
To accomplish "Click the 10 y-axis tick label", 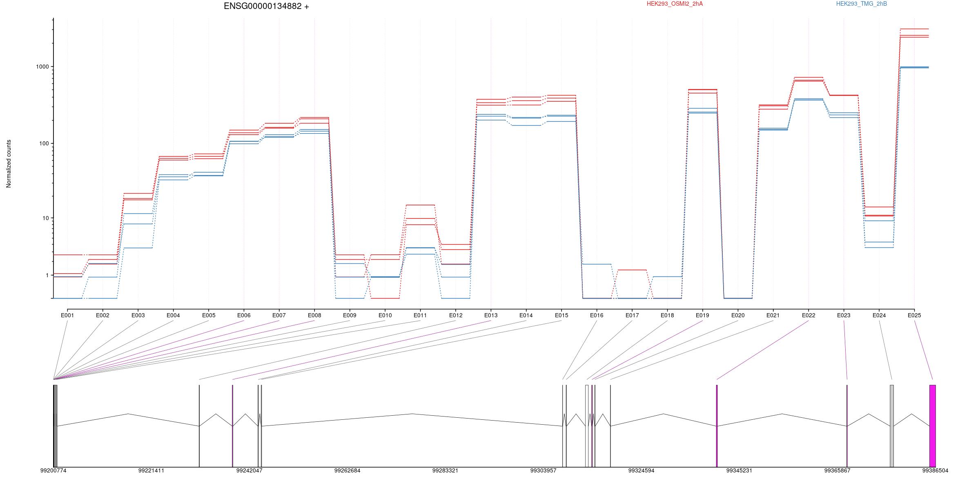I will (x=46, y=218).
